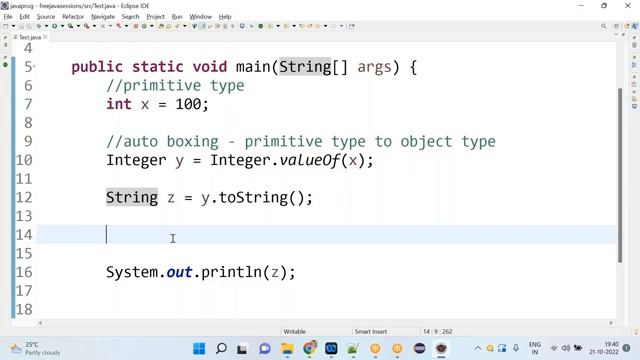Click the ENG IN language indicator
Viewport: 640px width, 360px height.
[535, 348]
